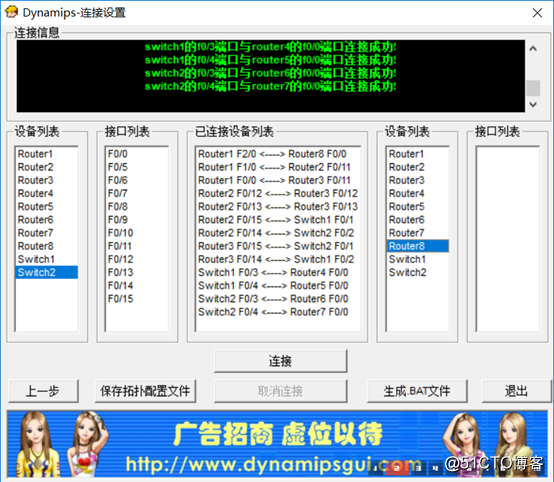Viewport: 554px width, 482px height.
Task: Select Router3 in the right device list
Action: pos(418,180)
